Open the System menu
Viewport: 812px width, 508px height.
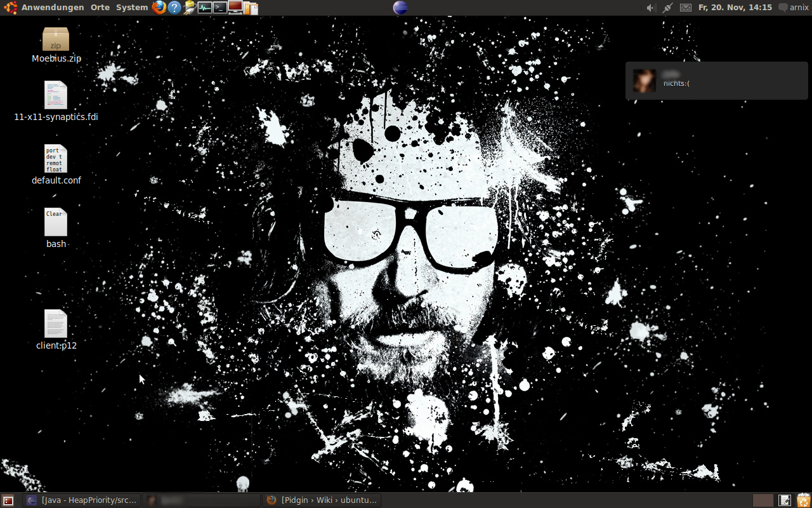tap(132, 8)
